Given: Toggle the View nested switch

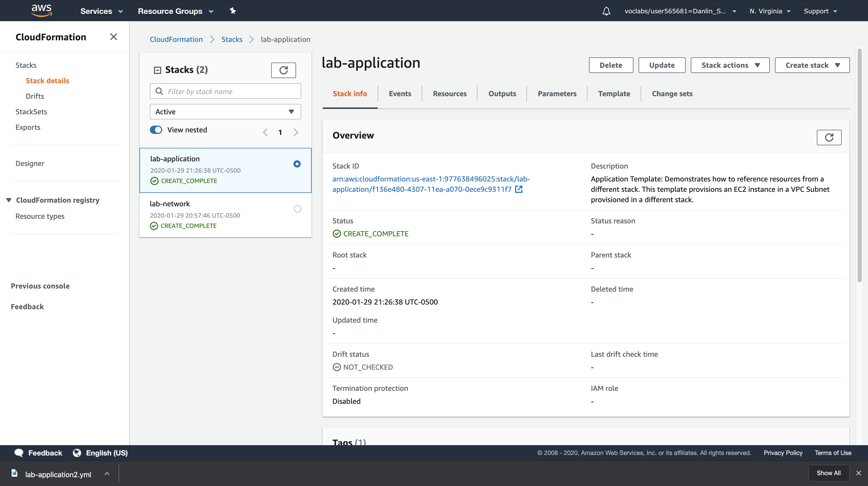Looking at the screenshot, I should (x=156, y=130).
